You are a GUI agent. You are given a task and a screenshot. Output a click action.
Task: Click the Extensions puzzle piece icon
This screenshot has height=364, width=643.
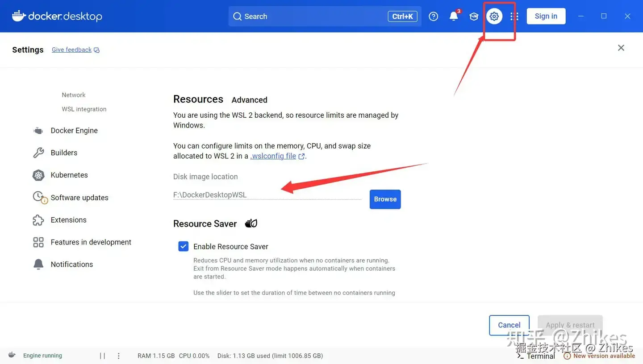tap(38, 220)
